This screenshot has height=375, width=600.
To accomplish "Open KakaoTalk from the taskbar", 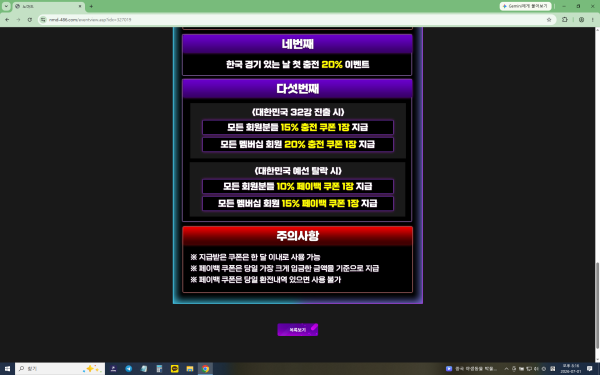I will (174, 368).
